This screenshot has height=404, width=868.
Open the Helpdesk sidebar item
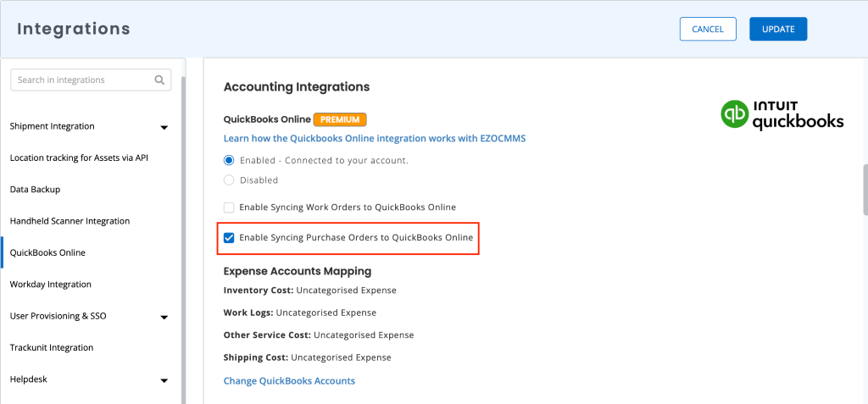[28, 379]
